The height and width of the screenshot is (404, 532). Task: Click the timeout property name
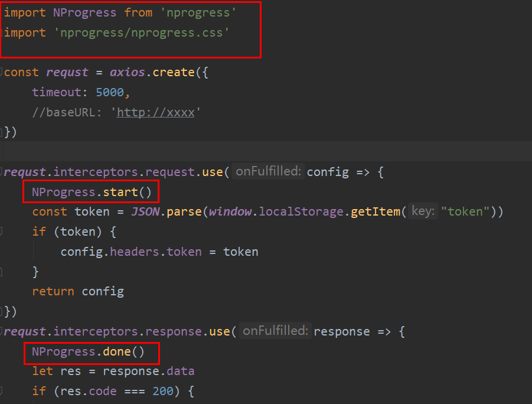click(x=56, y=92)
